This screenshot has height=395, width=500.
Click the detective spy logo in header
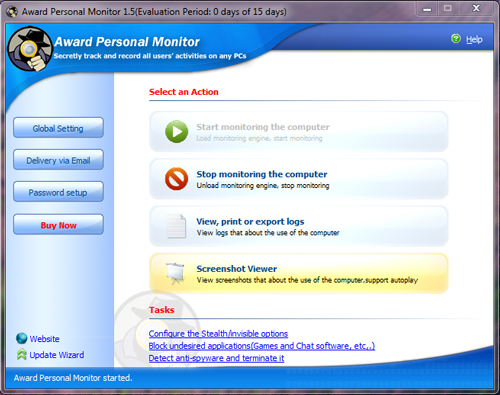click(x=30, y=49)
